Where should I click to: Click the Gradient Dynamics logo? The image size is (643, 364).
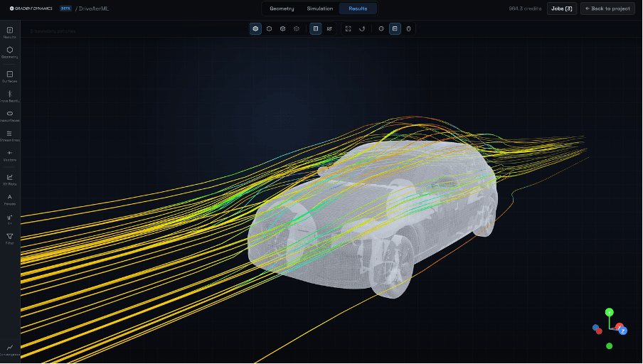31,9
